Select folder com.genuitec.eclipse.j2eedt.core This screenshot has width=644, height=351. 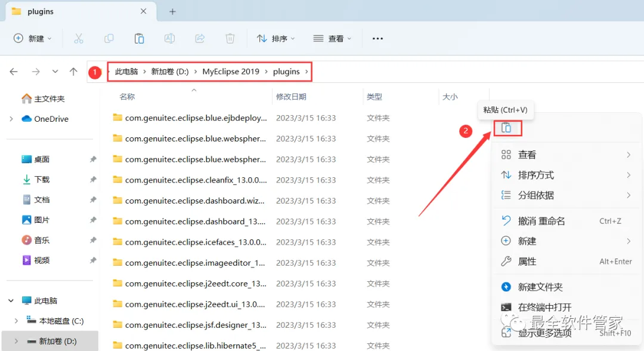(x=190, y=284)
